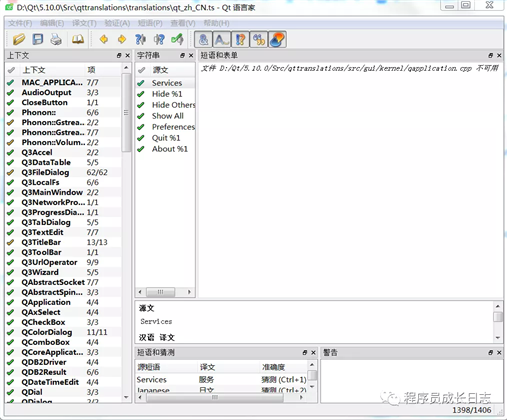Float the 上下文 context panel

coord(119,56)
